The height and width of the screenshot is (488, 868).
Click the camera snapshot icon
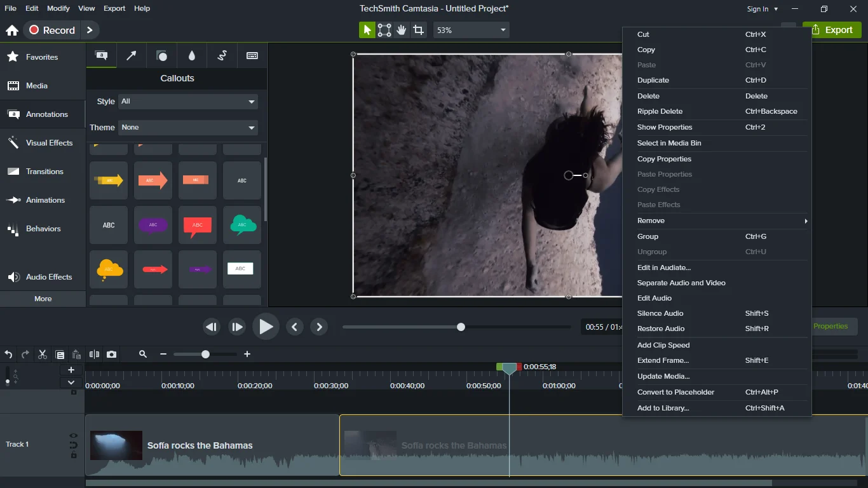[x=112, y=355]
